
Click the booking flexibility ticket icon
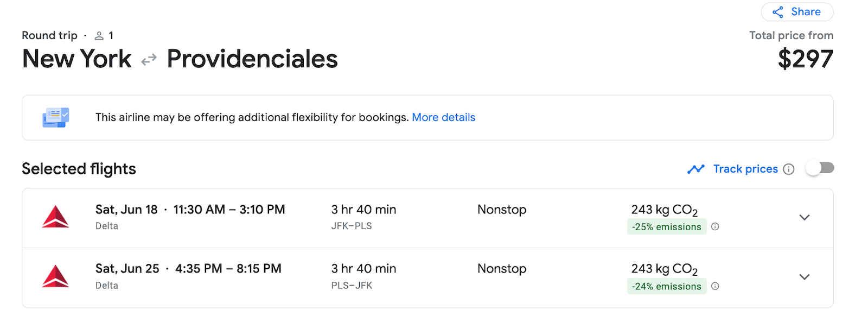point(55,117)
